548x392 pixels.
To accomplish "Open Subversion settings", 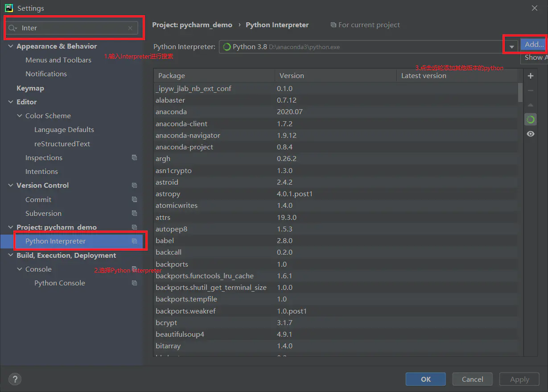I will pyautogui.click(x=43, y=213).
